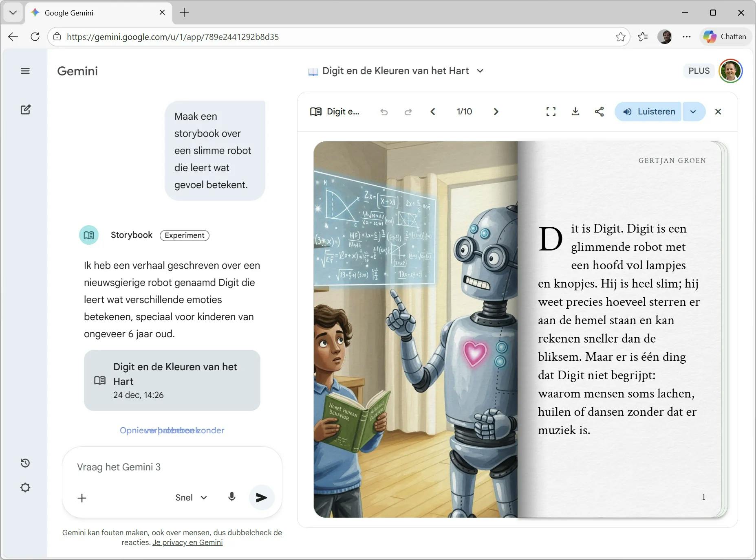This screenshot has height=560, width=756.
Task: Click the browser back arrow
Action: [x=13, y=37]
